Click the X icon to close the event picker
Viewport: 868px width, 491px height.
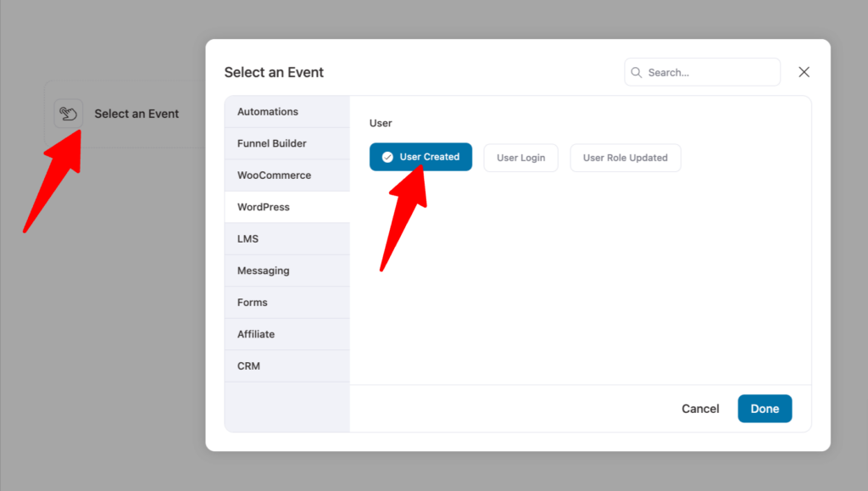pyautogui.click(x=804, y=71)
